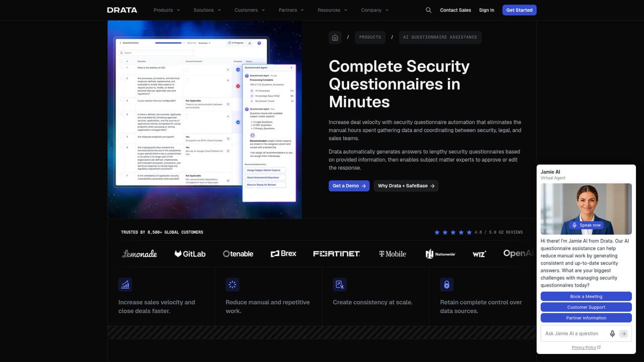The image size is (644, 362).
Task: Click the Fortinet customer logo
Action: (337, 254)
